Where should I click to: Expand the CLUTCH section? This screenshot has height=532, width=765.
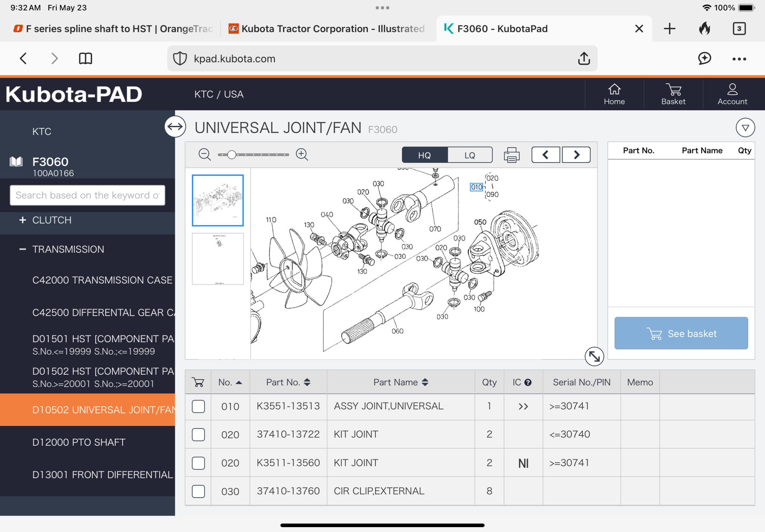click(23, 220)
